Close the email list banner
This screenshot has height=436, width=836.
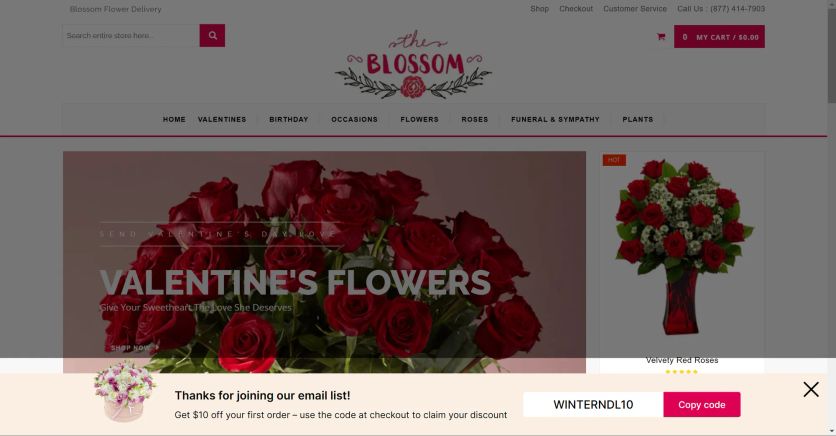coord(811,390)
